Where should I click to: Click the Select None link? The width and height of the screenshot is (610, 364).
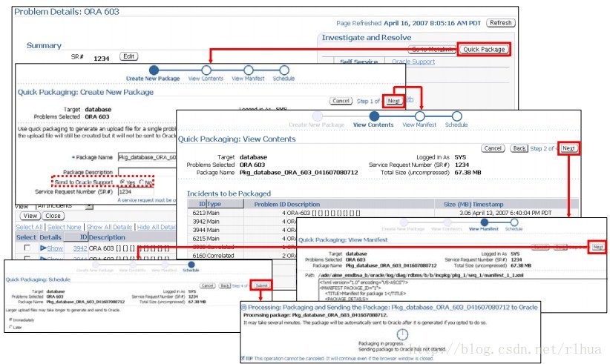64,227
